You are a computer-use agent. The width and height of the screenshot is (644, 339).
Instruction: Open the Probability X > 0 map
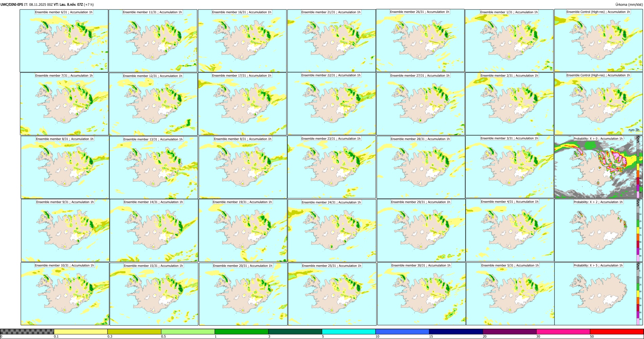(599, 167)
